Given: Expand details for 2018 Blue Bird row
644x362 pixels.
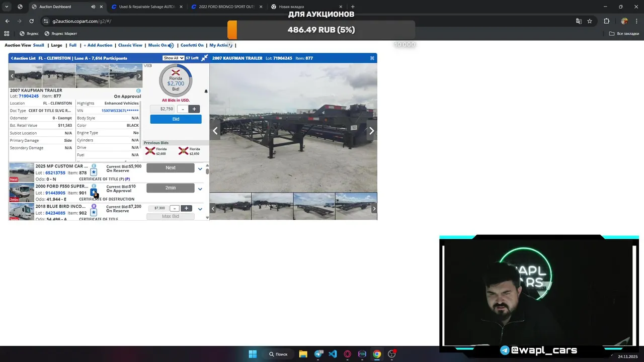Looking at the screenshot, I should pos(200,209).
